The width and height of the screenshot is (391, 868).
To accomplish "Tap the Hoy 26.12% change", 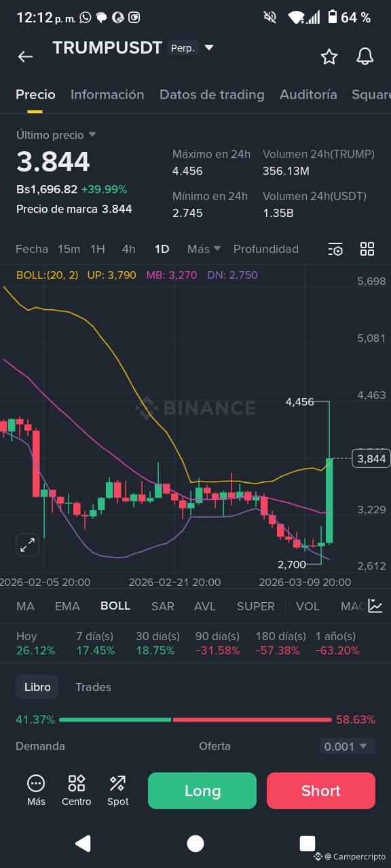I will tap(35, 644).
